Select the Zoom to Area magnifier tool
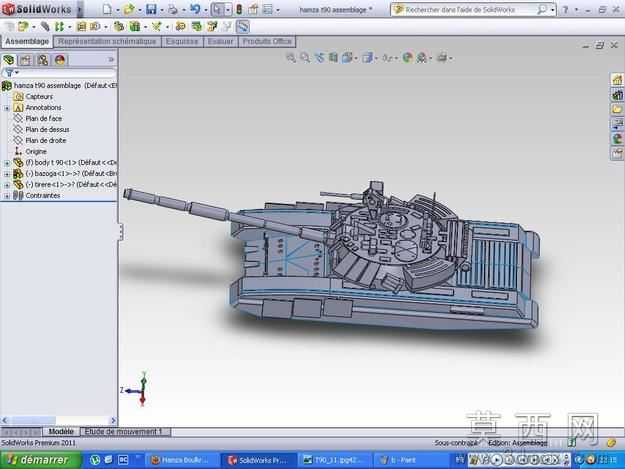Screen dimensions: 625x469 (x=305, y=58)
